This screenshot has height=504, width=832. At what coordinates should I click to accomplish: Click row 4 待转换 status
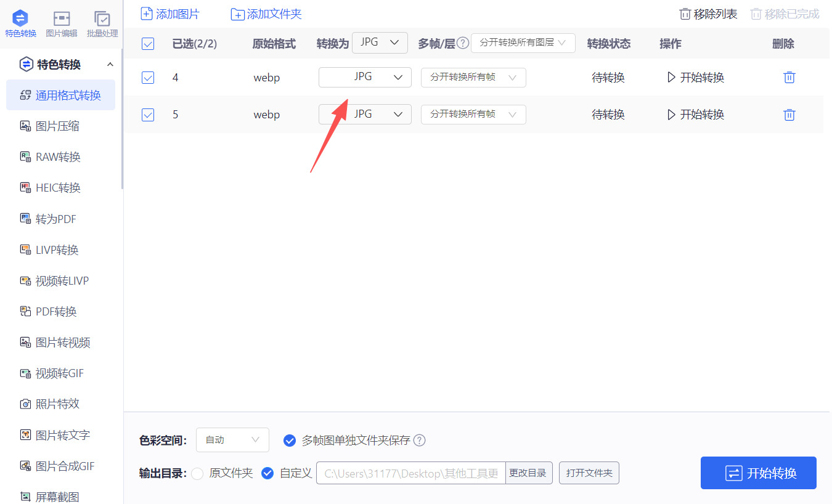[x=608, y=78]
